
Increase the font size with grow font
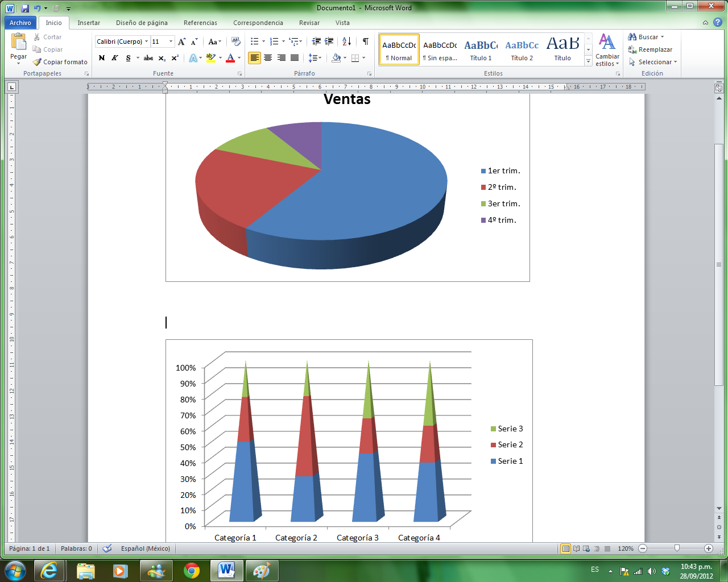182,41
